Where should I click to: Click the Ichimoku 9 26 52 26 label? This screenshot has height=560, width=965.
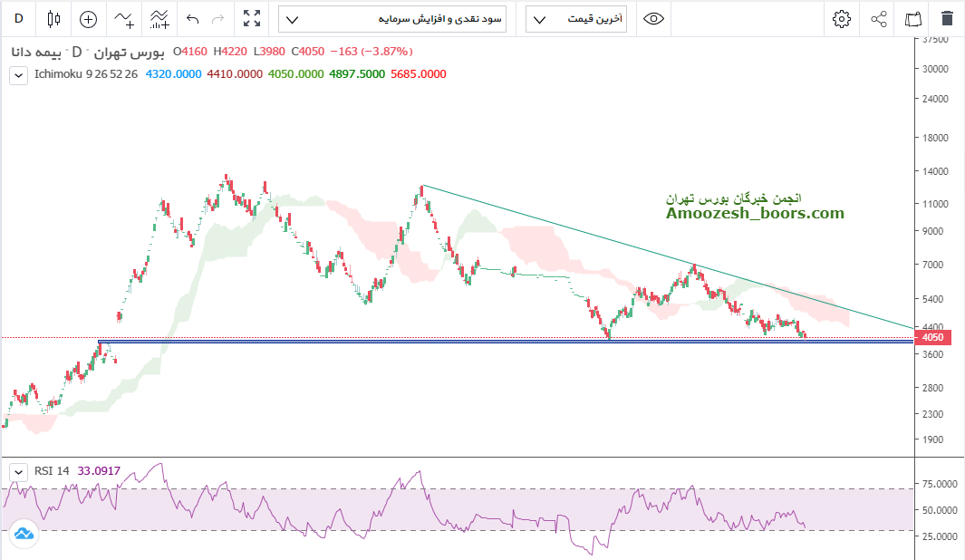[x=86, y=74]
